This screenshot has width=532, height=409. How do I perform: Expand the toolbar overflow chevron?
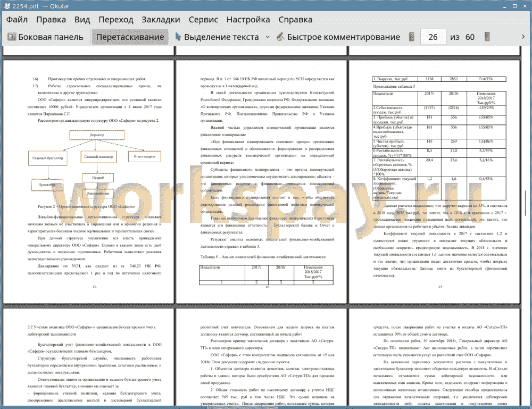pos(523,37)
